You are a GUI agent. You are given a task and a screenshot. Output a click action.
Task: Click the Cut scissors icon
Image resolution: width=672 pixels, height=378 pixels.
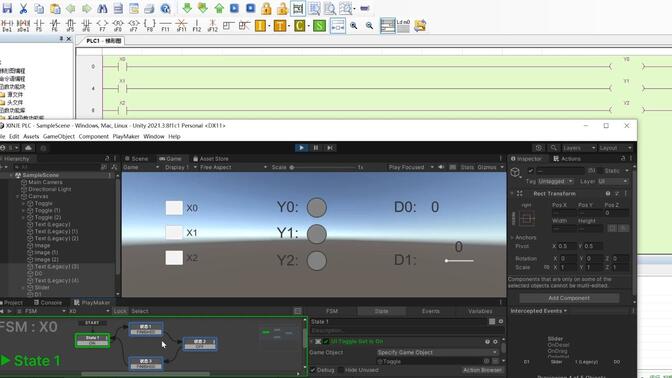pyautogui.click(x=24, y=8)
